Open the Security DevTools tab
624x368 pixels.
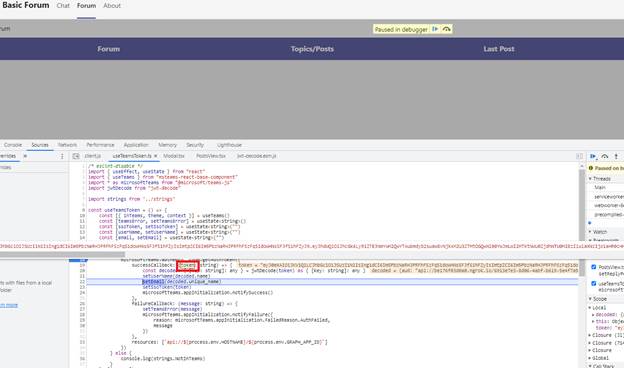point(195,145)
